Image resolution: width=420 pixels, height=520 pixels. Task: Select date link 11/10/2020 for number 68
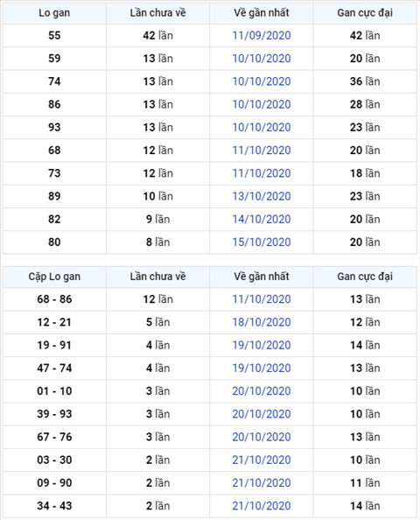click(262, 151)
